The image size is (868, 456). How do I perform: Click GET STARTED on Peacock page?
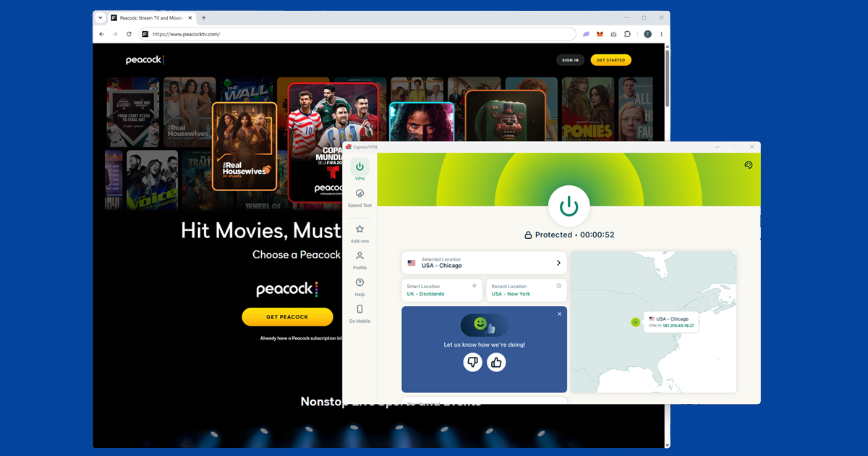tap(611, 60)
